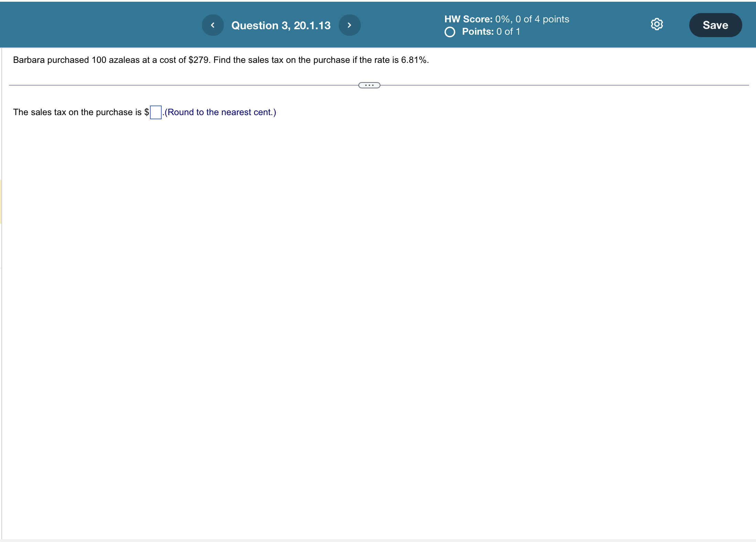This screenshot has width=756, height=542.
Task: Click the '100 azaleas' text
Action: 115,60
